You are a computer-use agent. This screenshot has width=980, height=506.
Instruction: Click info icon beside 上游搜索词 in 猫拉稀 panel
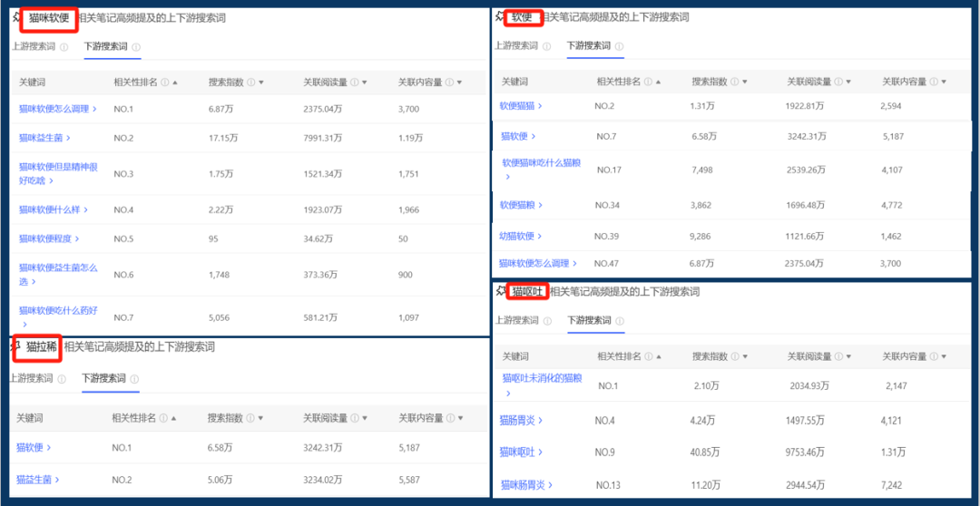[x=62, y=379]
